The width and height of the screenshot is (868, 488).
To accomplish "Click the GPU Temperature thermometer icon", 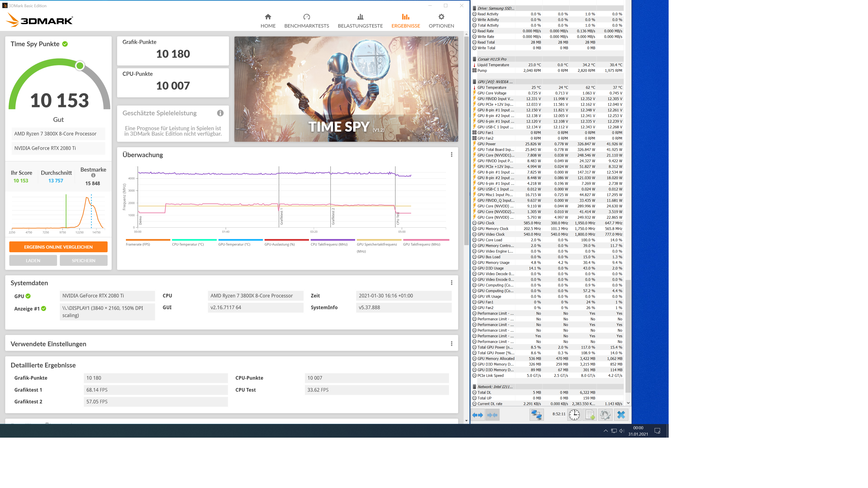I will [474, 88].
